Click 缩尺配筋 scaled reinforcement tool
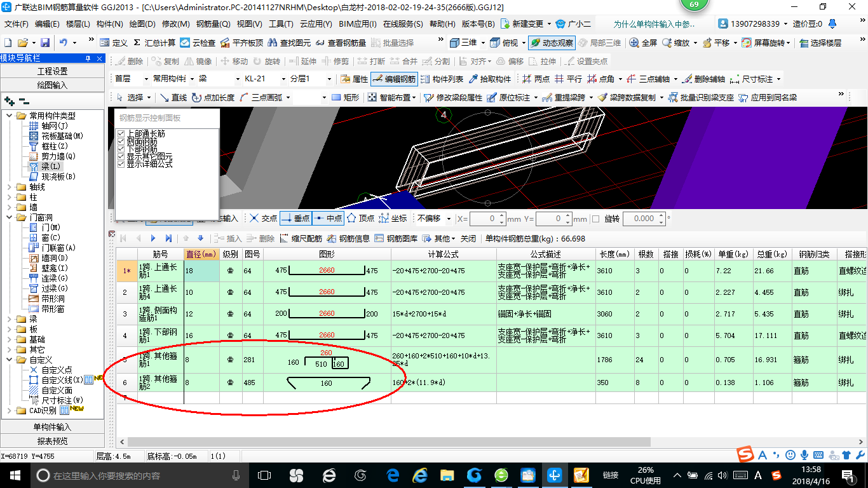The width and height of the screenshot is (868, 488). (x=301, y=238)
